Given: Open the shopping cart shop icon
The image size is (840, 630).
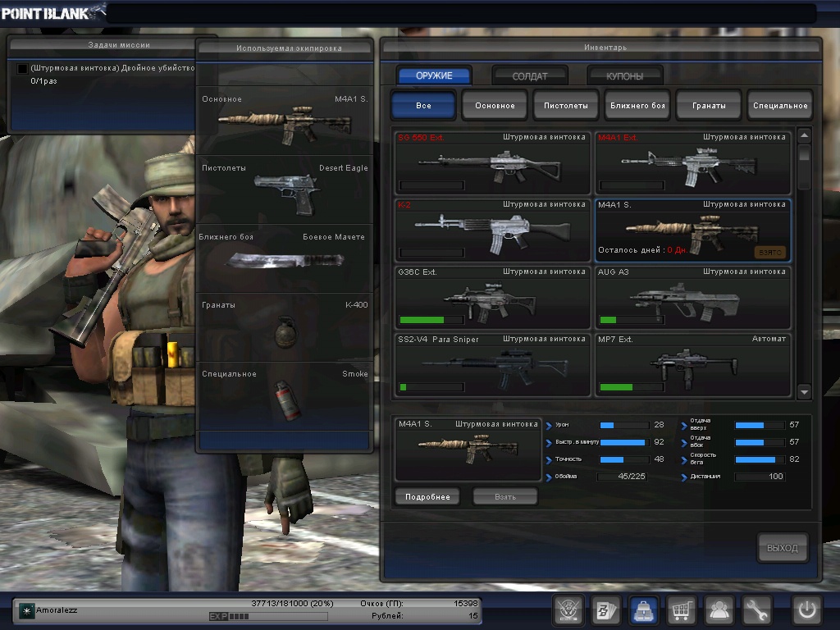Looking at the screenshot, I should pos(681,610).
